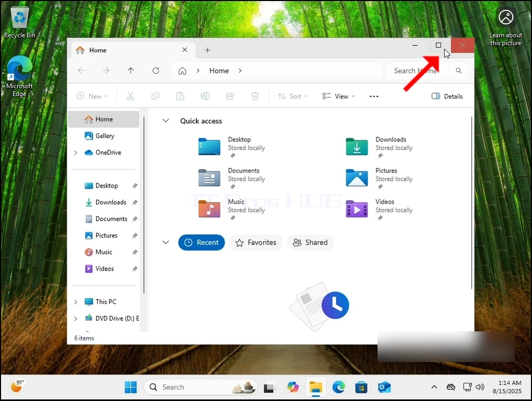Go up one folder level
This screenshot has height=401, width=532.
[x=131, y=71]
